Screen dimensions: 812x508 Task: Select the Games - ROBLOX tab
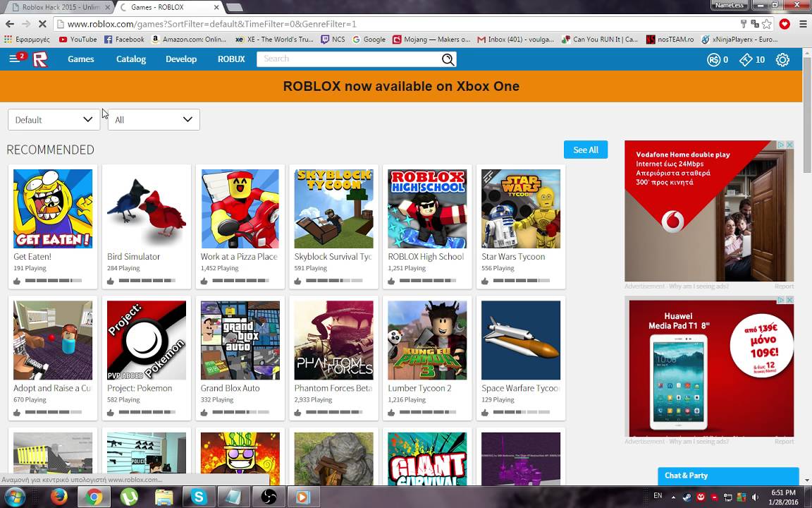(168, 7)
